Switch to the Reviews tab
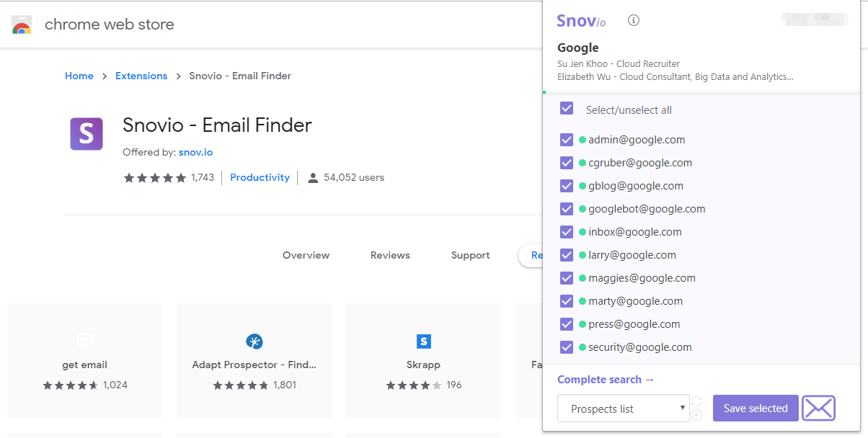Viewport: 868px width, 438px height. pos(390,255)
